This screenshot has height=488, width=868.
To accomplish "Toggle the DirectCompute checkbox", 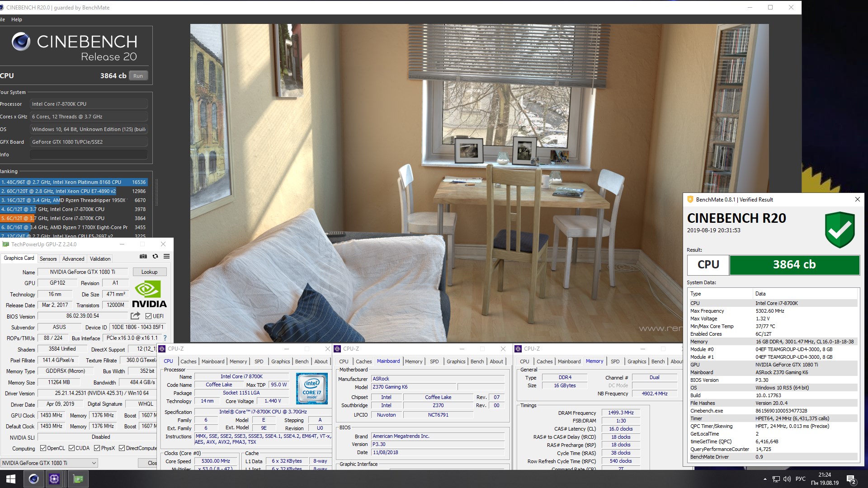I will [122, 448].
